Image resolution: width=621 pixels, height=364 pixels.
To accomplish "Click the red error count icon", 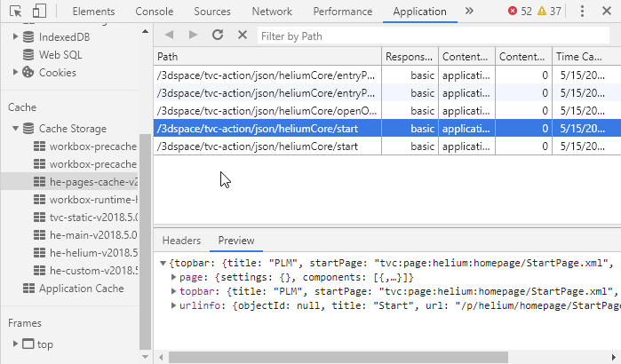I will click(x=514, y=12).
